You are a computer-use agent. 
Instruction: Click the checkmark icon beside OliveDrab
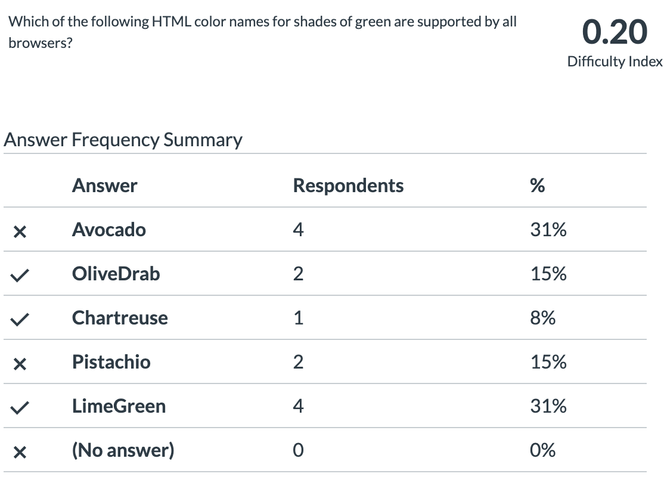click(x=19, y=275)
